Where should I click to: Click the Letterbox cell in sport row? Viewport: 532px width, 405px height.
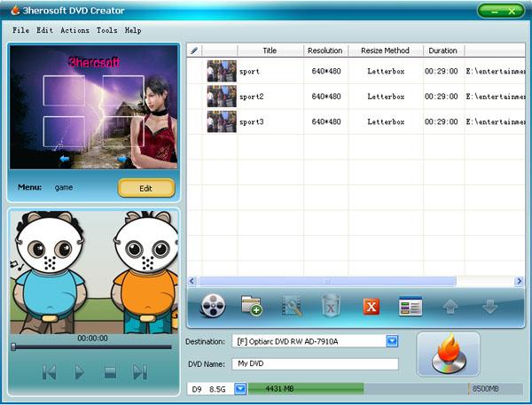(386, 71)
